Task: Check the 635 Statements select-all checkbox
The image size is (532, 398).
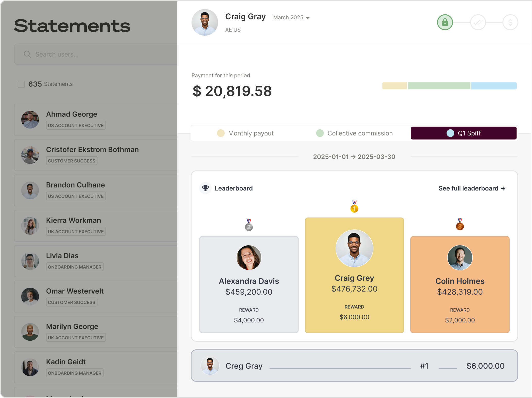Action: pyautogui.click(x=21, y=84)
